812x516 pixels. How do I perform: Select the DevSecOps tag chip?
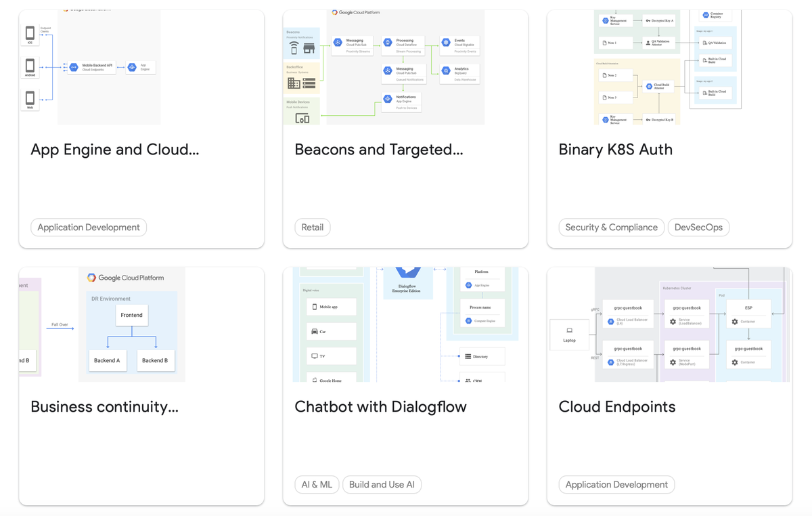[x=698, y=228]
